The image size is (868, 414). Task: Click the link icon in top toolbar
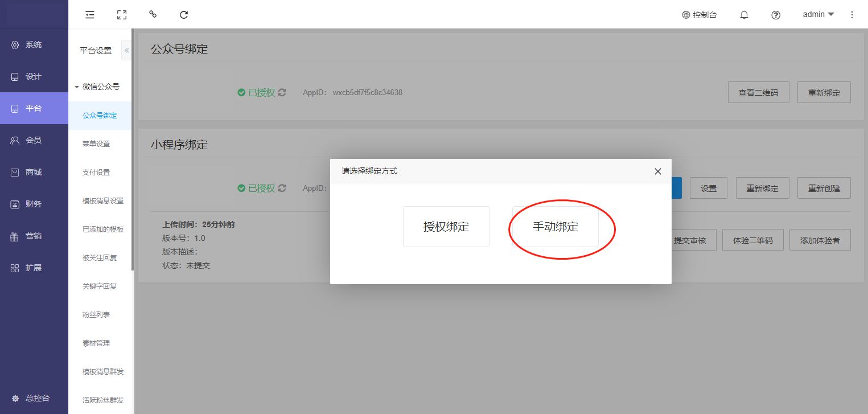pos(153,15)
